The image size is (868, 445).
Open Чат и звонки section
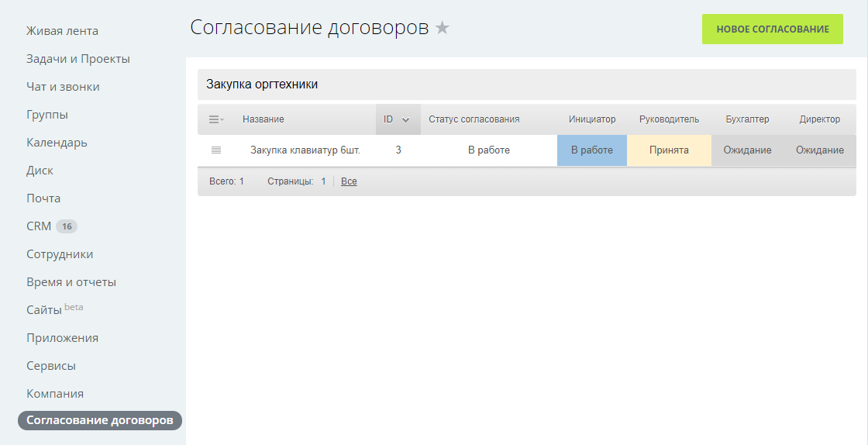point(63,87)
